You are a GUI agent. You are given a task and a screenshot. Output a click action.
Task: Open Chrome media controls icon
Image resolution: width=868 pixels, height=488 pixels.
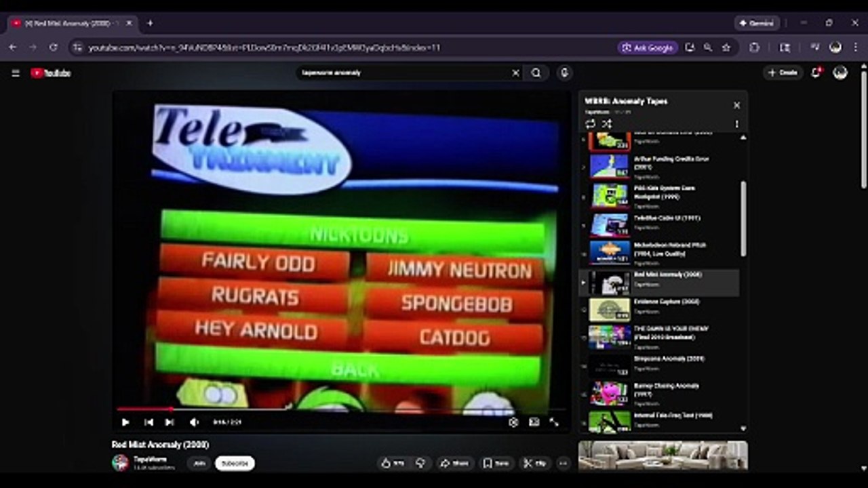point(816,47)
